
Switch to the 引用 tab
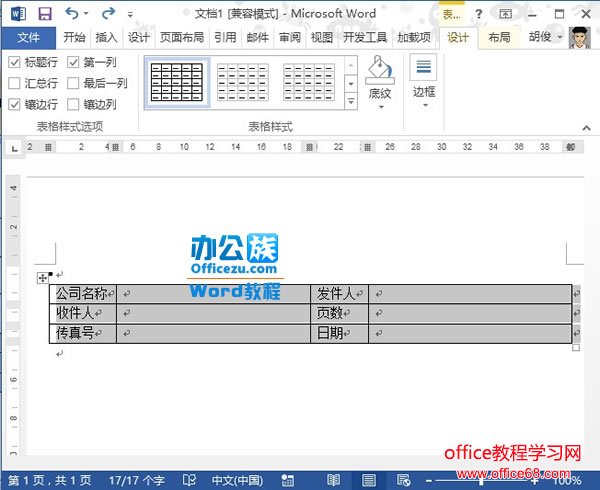pyautogui.click(x=225, y=37)
